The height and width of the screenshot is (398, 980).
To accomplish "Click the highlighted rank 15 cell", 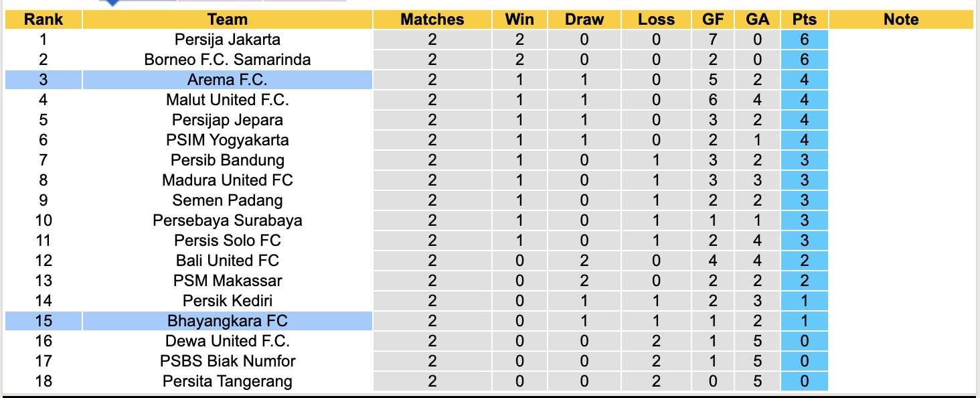I will pyautogui.click(x=44, y=321).
